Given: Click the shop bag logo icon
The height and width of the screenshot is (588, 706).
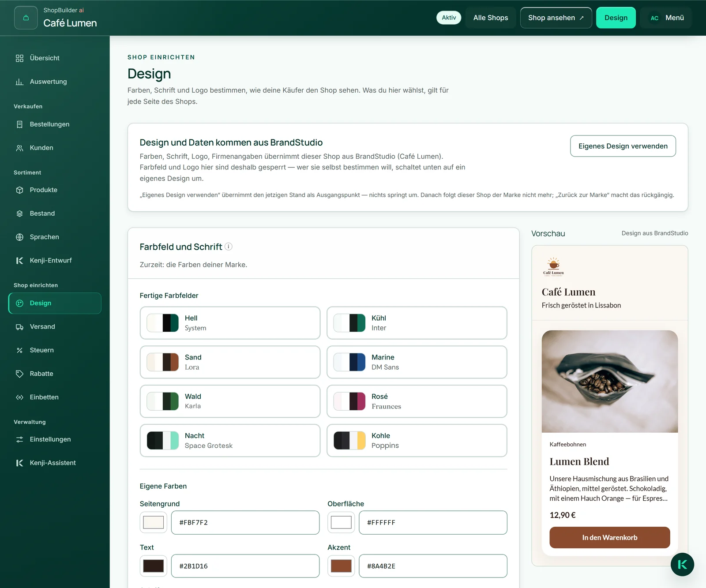Looking at the screenshot, I should (26, 18).
